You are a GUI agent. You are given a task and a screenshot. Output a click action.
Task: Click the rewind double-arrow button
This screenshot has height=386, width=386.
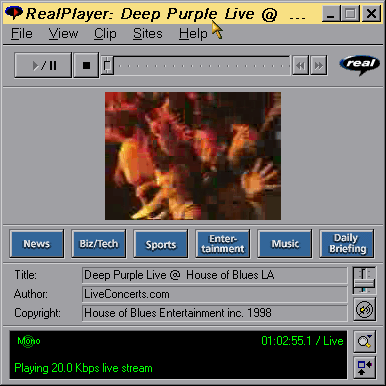coord(301,66)
